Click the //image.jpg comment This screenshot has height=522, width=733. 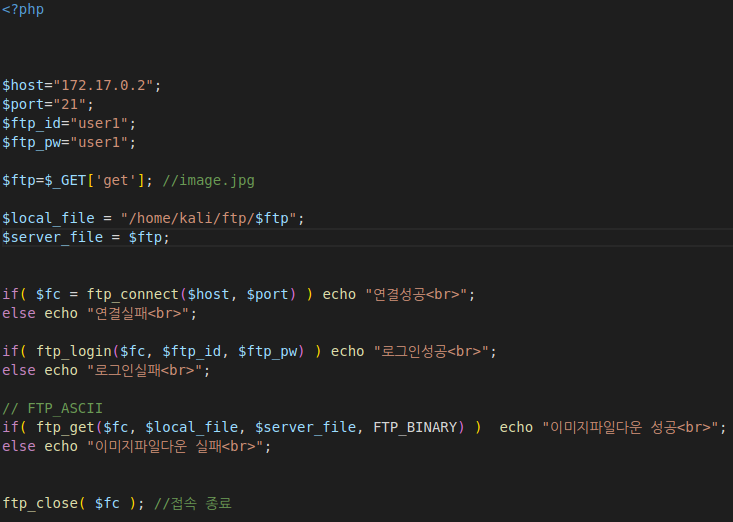pyautogui.click(x=208, y=180)
